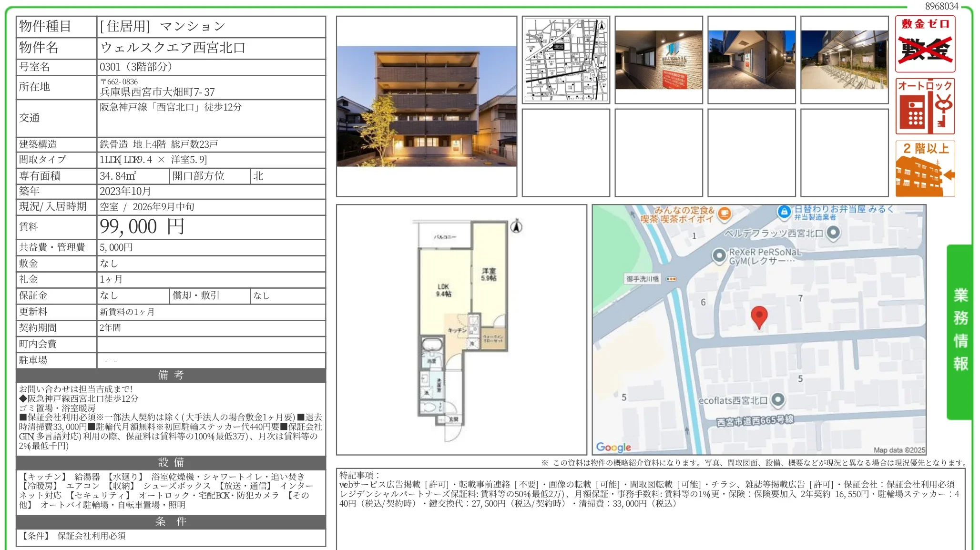Click the 2階以上 second-floor-or-above icon
The image size is (980, 550).
[925, 169]
